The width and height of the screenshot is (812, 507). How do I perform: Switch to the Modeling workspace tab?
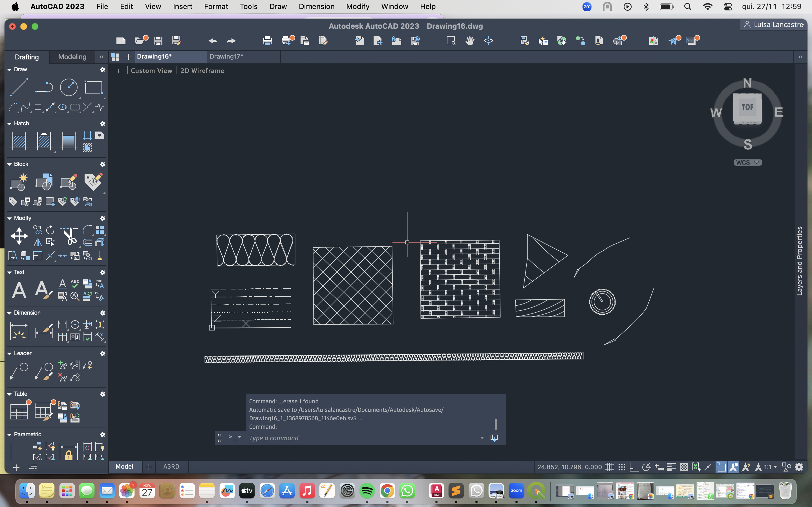[x=72, y=57]
